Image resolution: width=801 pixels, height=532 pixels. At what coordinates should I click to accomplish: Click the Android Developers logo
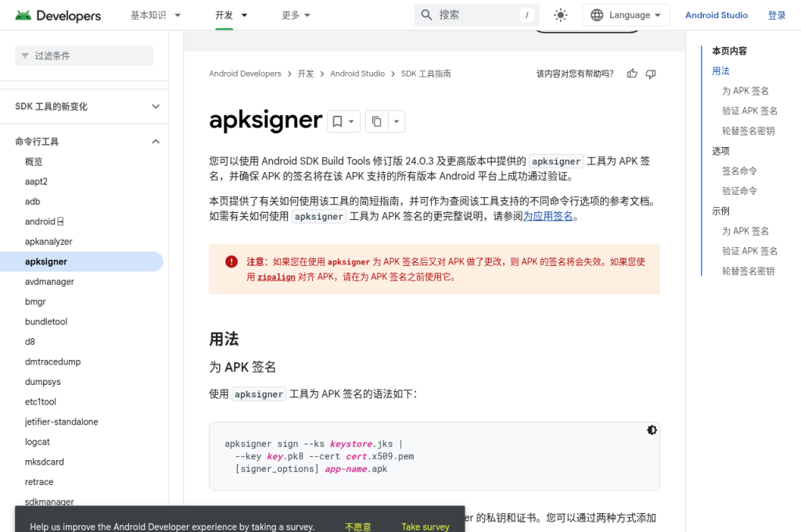tap(58, 16)
